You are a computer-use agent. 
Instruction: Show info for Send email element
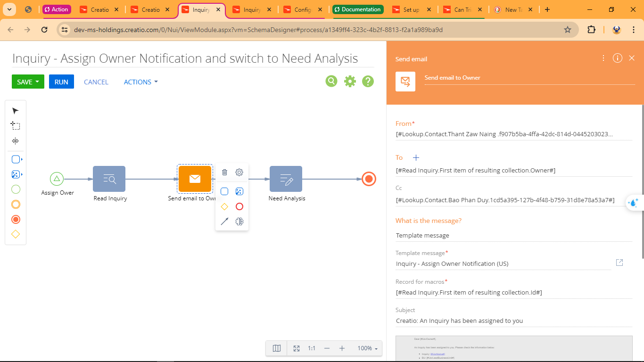point(618,58)
